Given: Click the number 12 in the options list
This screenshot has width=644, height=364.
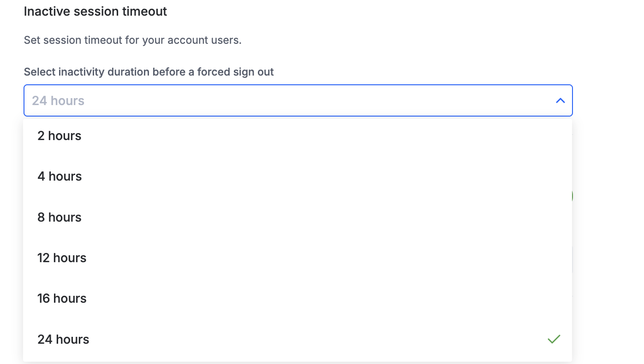Looking at the screenshot, I should point(43,258).
